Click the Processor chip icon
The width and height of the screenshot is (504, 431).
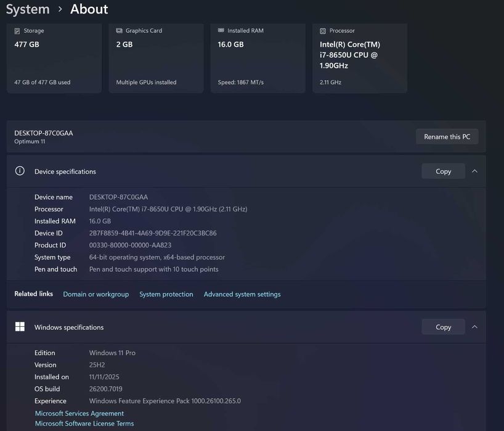pos(323,31)
